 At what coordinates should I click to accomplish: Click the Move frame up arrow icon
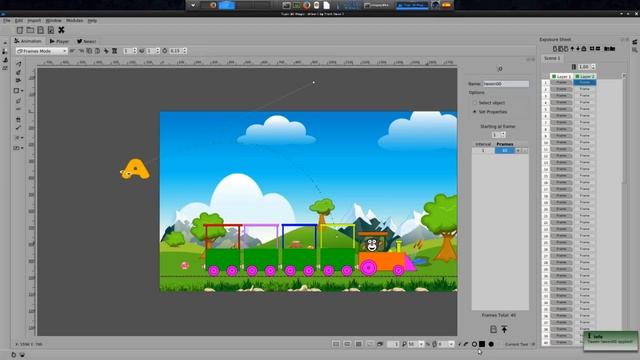pos(572,49)
